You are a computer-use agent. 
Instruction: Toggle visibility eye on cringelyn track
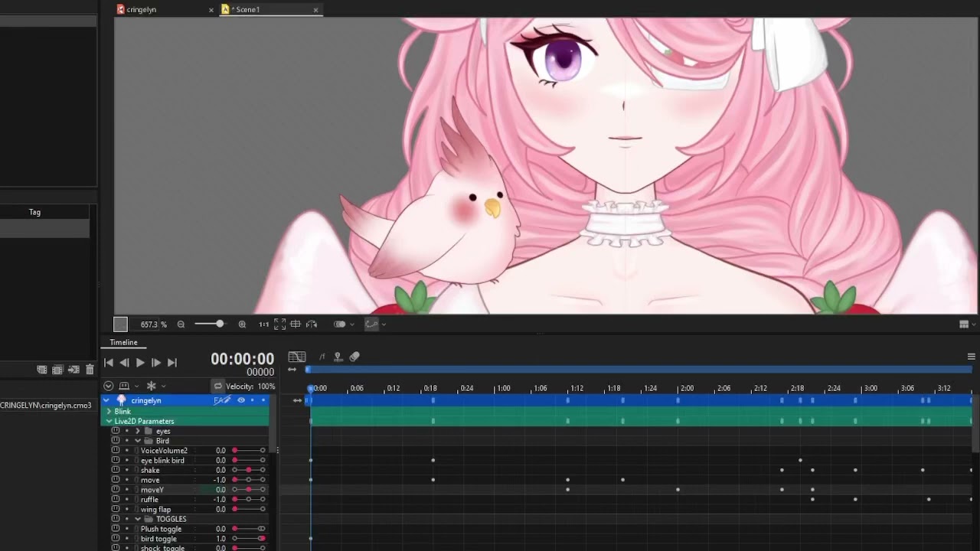pyautogui.click(x=241, y=400)
